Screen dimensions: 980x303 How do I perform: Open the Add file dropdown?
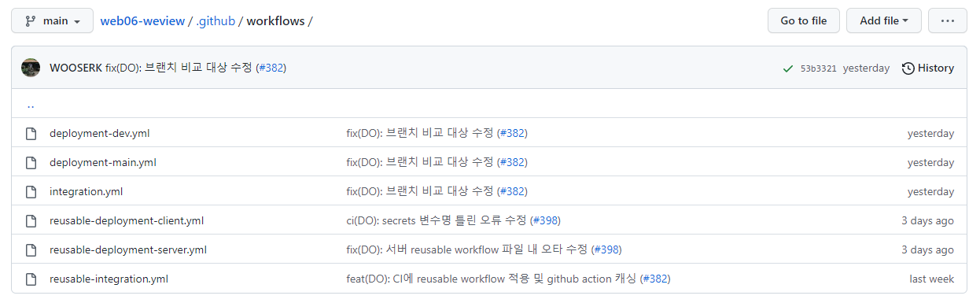[884, 20]
